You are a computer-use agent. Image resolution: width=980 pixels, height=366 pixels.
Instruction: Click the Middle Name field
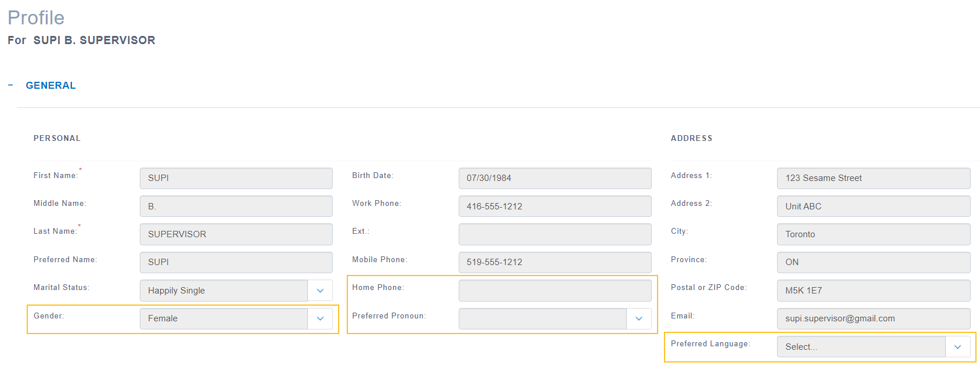tap(236, 206)
